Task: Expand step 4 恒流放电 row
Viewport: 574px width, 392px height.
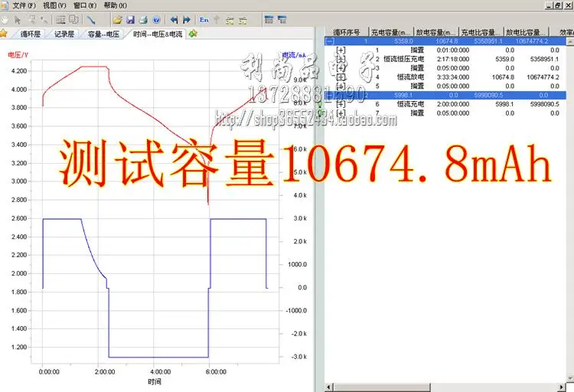Action: (x=341, y=77)
